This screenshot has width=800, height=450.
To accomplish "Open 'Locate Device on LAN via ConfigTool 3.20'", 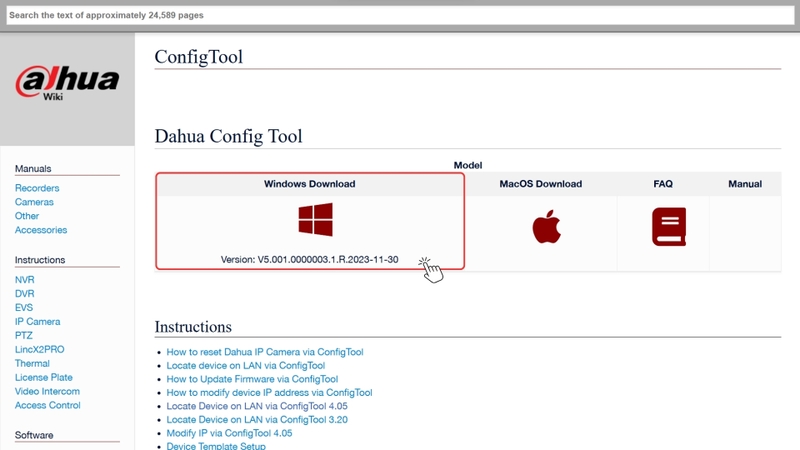I will [x=257, y=419].
